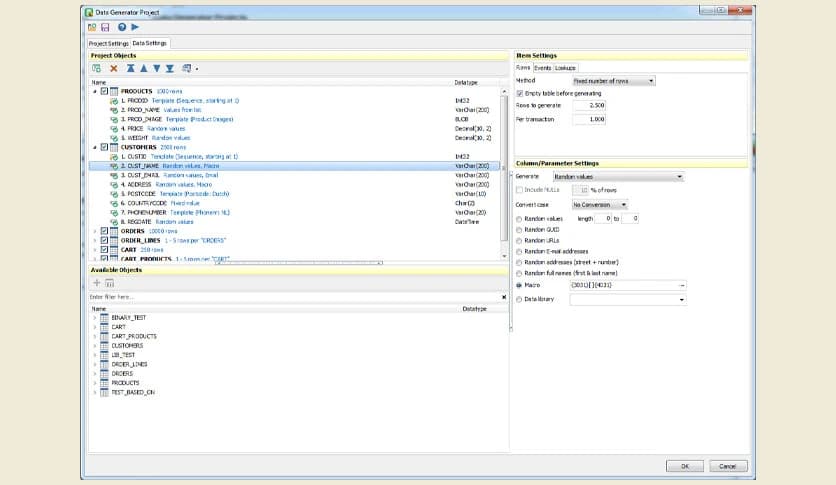The height and width of the screenshot is (485, 836).
Task: Select the Macro radio button
Action: click(519, 286)
